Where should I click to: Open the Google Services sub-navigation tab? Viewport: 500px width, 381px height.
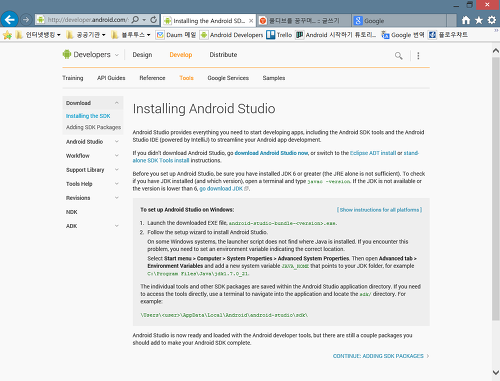click(x=228, y=78)
